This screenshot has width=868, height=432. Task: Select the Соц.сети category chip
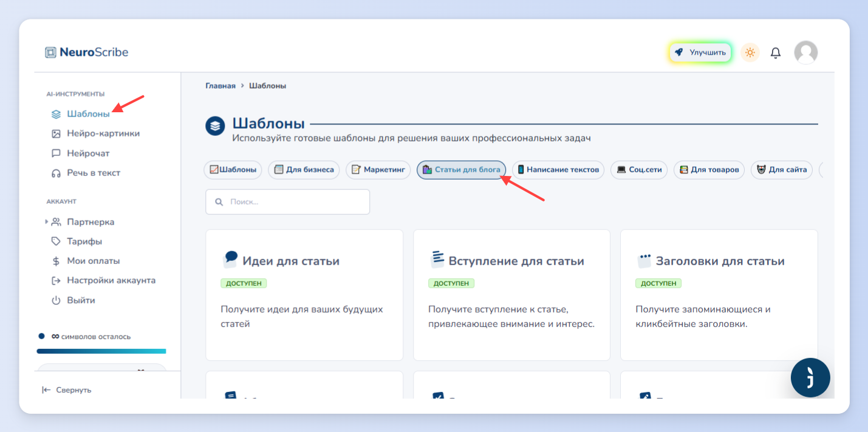(x=640, y=170)
